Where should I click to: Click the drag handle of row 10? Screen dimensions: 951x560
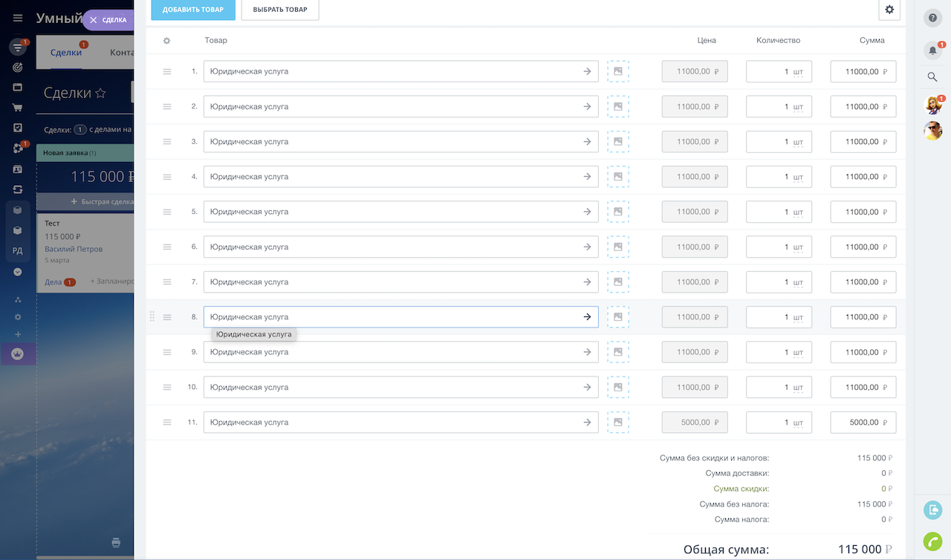(167, 387)
